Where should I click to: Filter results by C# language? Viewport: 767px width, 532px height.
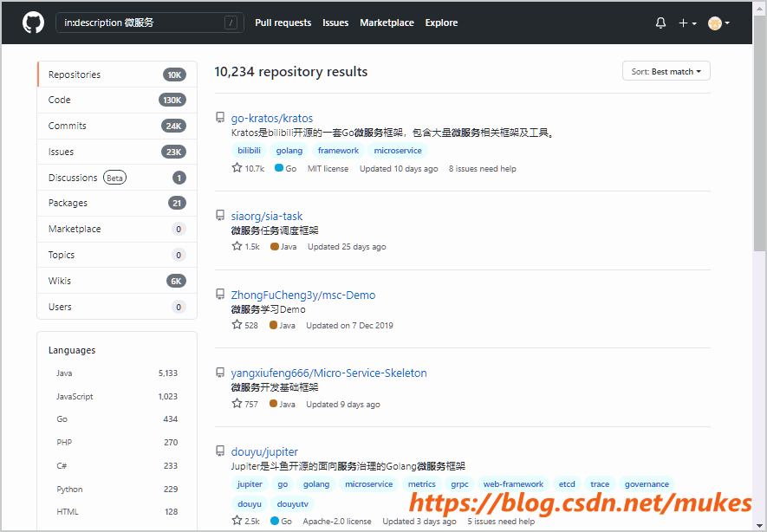(x=117, y=465)
